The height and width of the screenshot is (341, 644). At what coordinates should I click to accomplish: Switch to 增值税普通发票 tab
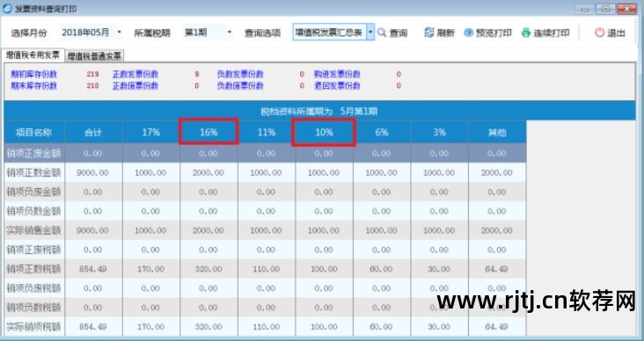(x=94, y=55)
